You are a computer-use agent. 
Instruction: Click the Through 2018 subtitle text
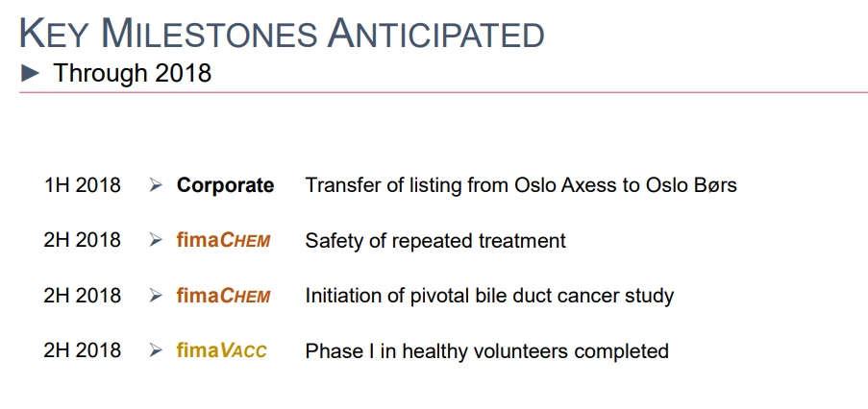tap(133, 73)
